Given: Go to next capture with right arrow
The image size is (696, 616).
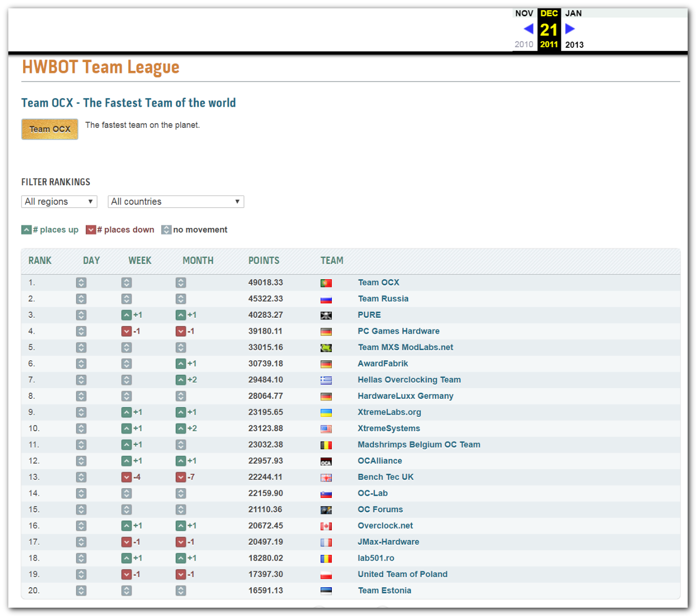Looking at the screenshot, I should coord(570,29).
